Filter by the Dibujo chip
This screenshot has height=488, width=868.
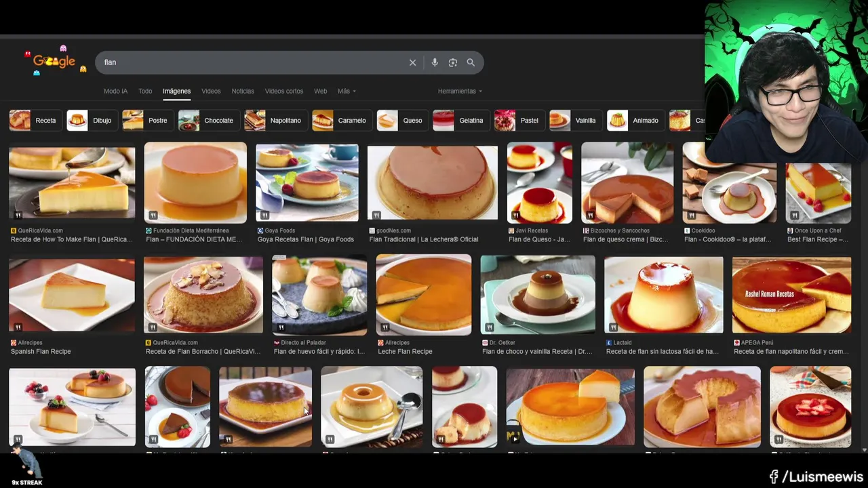pos(92,120)
